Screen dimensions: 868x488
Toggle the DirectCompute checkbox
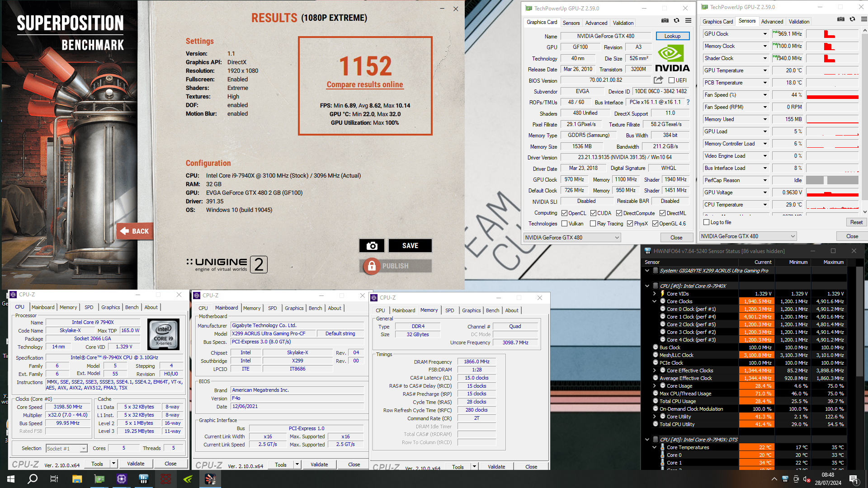point(619,213)
